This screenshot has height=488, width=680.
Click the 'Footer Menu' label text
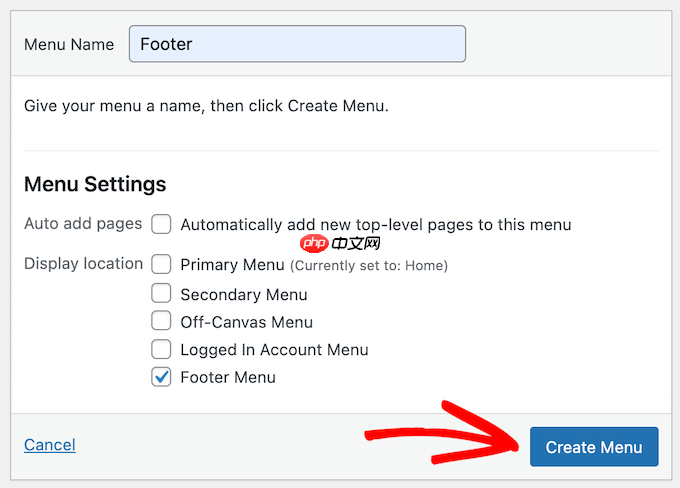tap(228, 377)
